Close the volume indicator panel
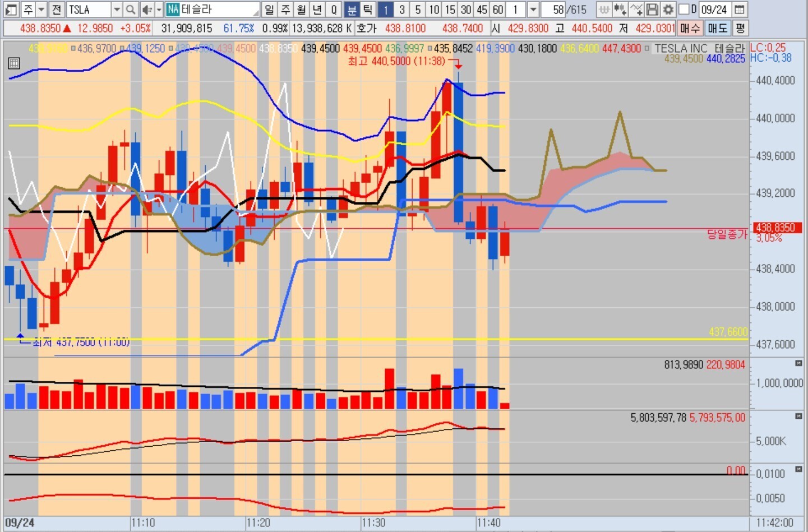 (798, 363)
